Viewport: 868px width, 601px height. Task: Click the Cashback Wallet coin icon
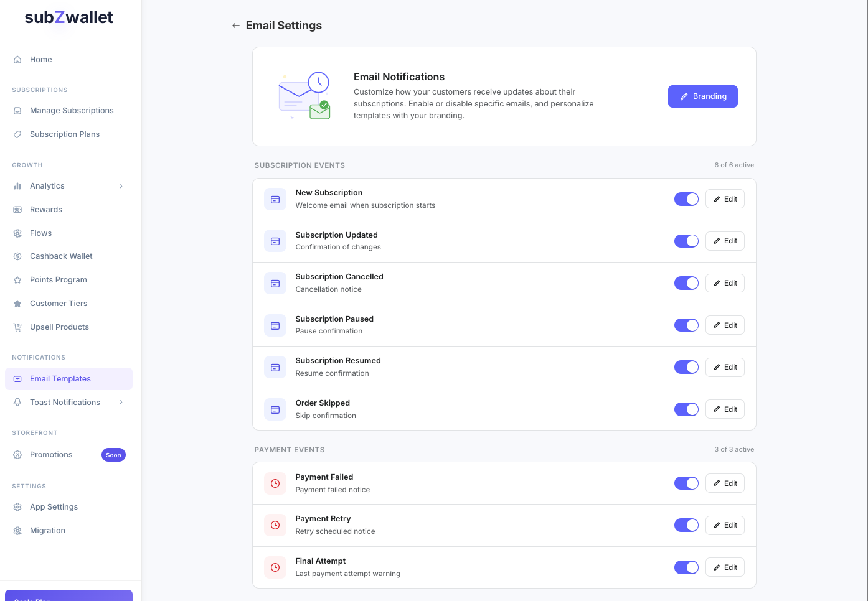[x=17, y=256]
